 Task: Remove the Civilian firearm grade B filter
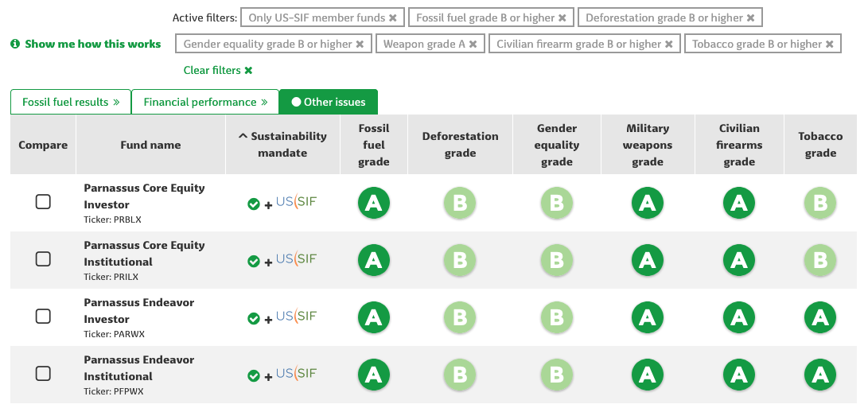coord(669,44)
